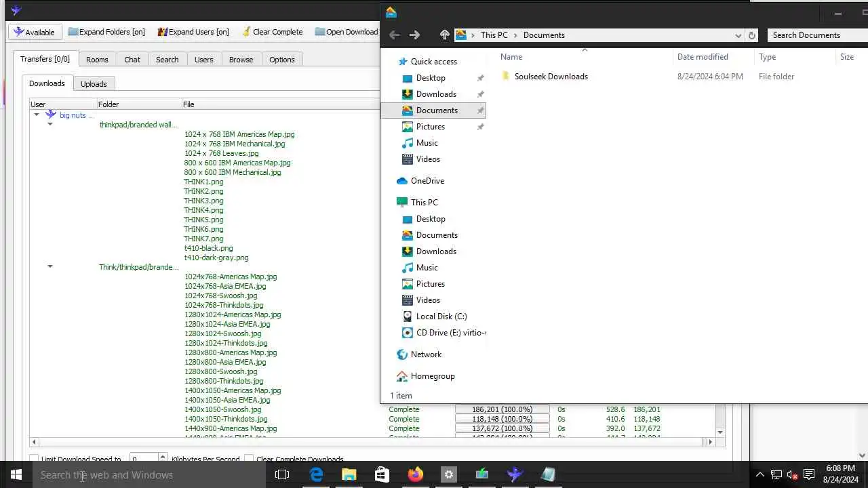Show hidden system tray icons
868x488 pixels.
point(759,474)
